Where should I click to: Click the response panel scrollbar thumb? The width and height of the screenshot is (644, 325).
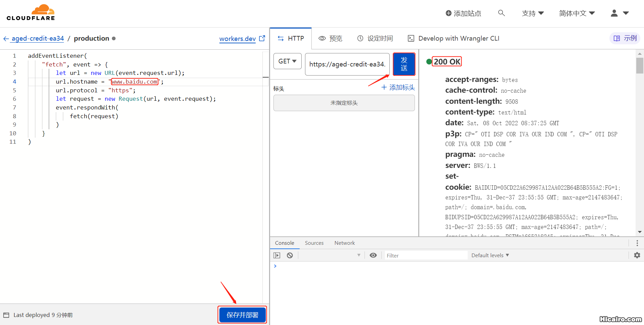point(639,65)
